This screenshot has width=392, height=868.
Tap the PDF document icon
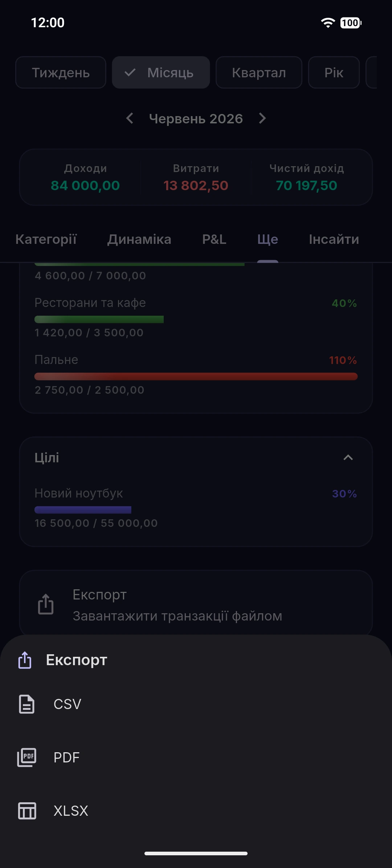coord(26,757)
